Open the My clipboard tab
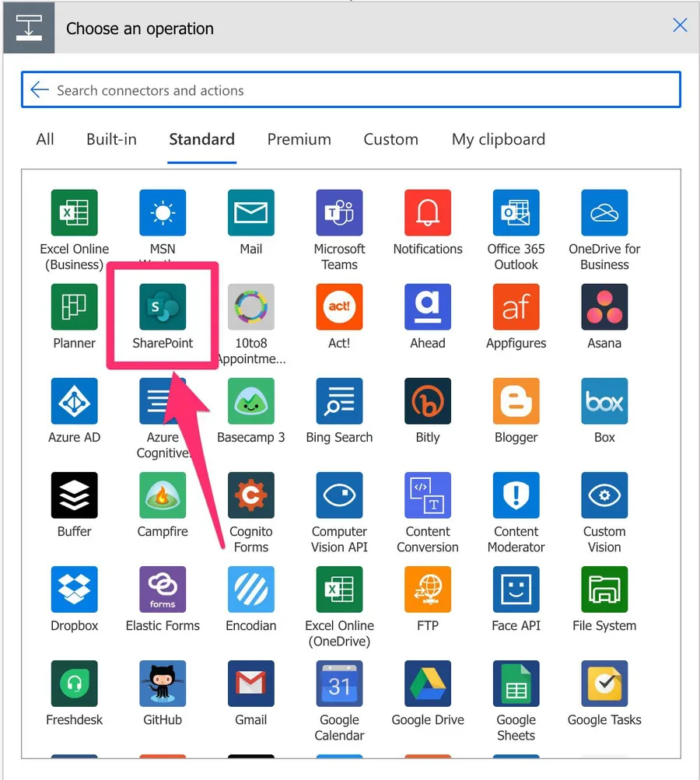The width and height of the screenshot is (700, 780). coord(498,139)
